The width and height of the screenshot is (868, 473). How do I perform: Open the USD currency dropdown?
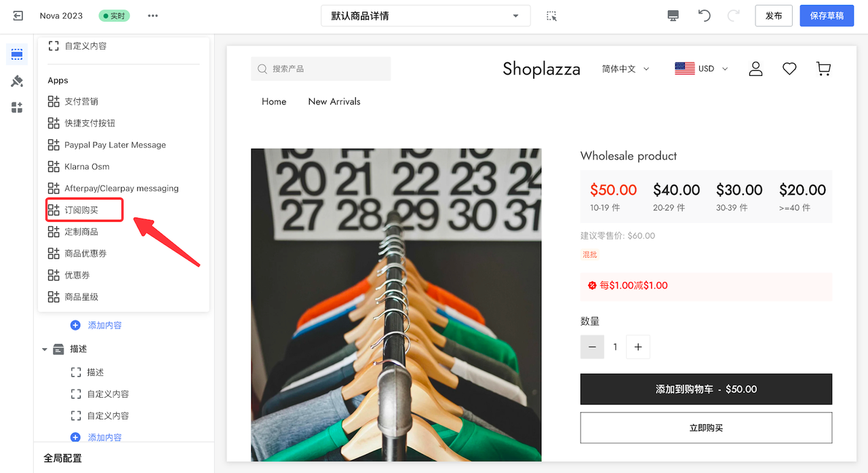tap(701, 69)
